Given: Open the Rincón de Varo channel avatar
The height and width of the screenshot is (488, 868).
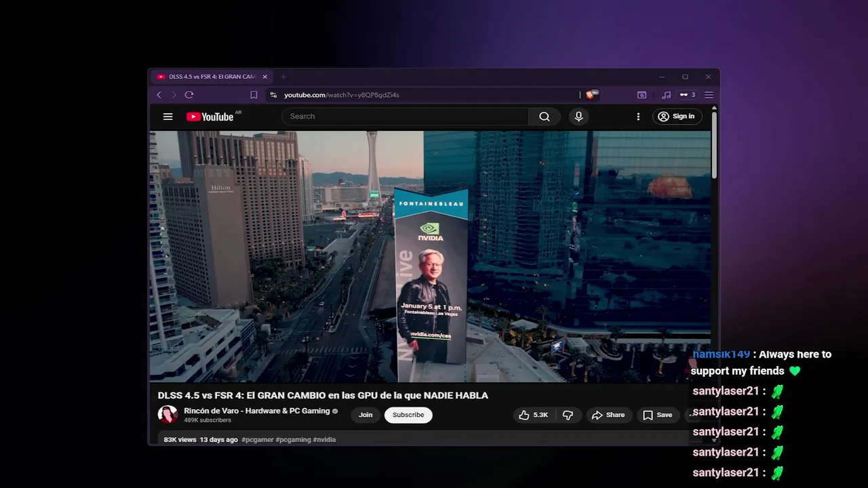Looking at the screenshot, I should coord(167,415).
